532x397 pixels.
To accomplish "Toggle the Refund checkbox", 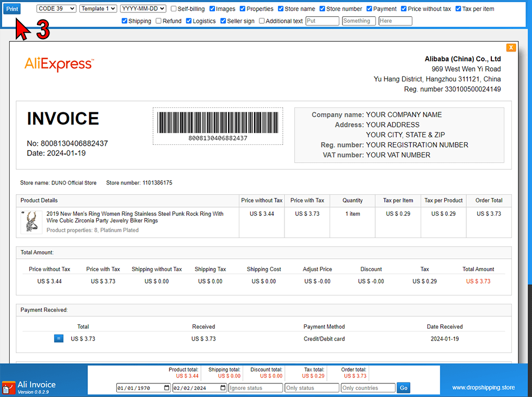I will pos(159,21).
